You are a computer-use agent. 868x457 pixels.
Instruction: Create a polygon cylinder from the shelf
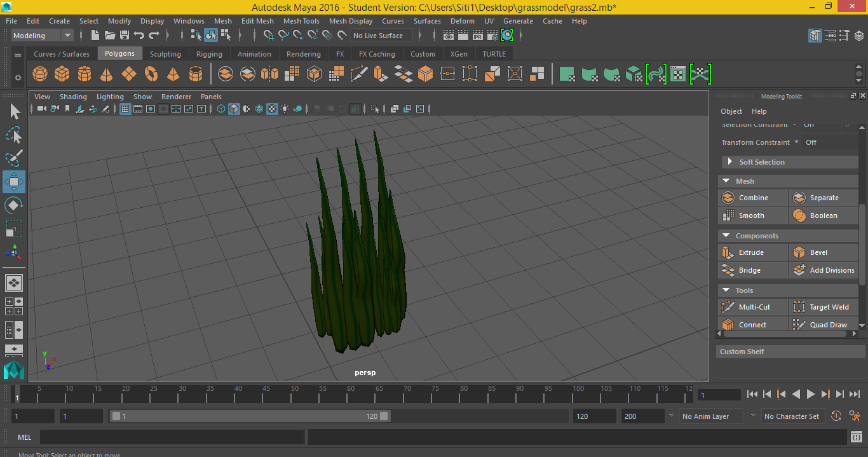click(x=85, y=74)
